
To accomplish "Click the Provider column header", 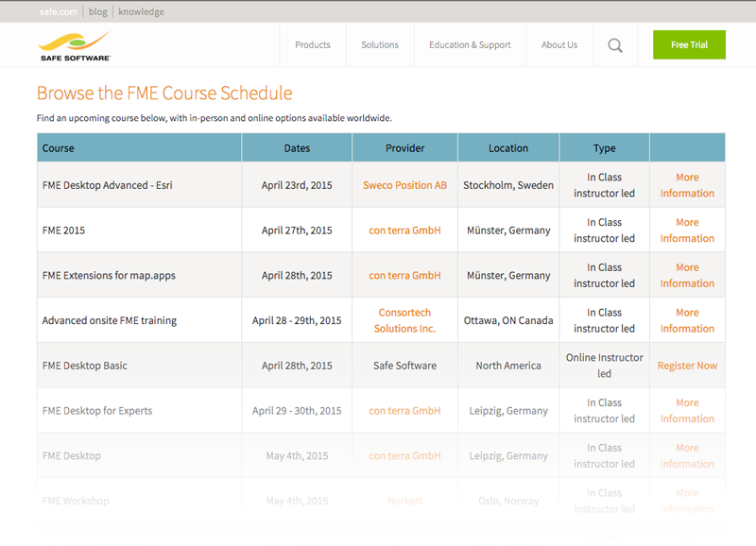I will pos(405,148).
